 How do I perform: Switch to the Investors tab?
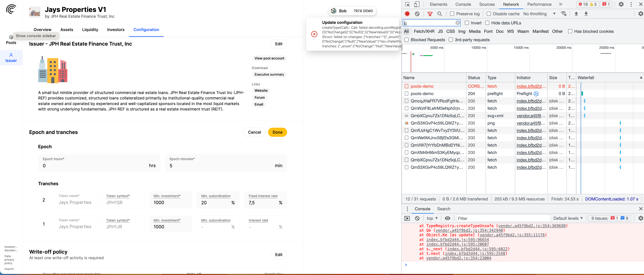click(116, 29)
